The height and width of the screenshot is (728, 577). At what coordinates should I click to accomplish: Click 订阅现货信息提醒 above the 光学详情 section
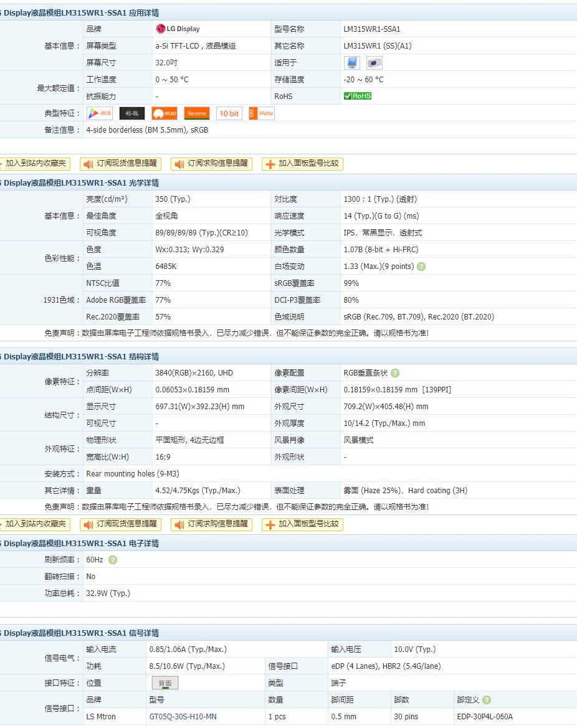pyautogui.click(x=120, y=163)
